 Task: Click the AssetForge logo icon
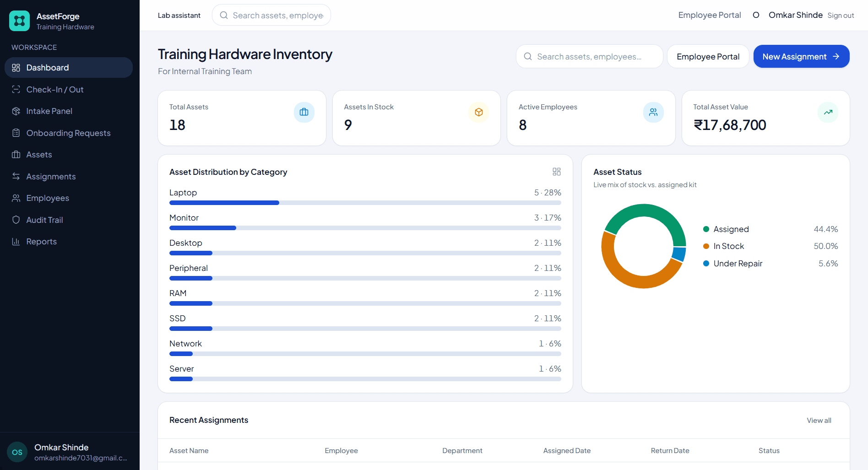19,21
